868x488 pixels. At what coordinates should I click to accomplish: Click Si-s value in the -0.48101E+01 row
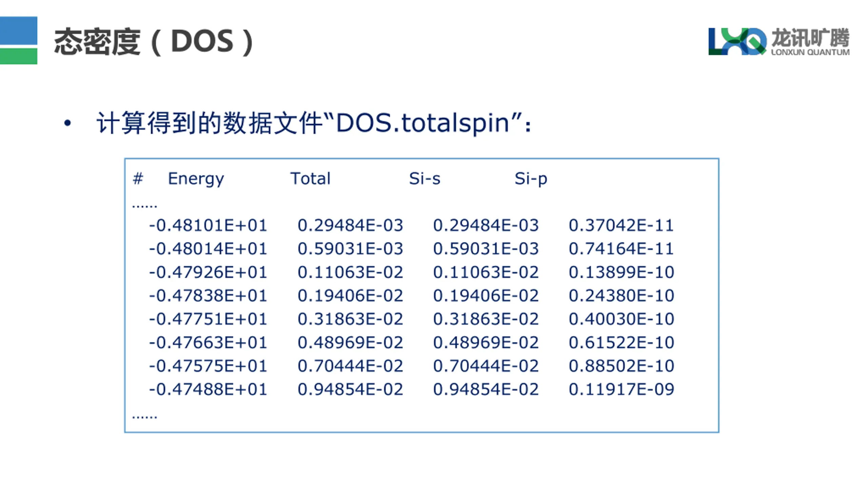tap(486, 225)
